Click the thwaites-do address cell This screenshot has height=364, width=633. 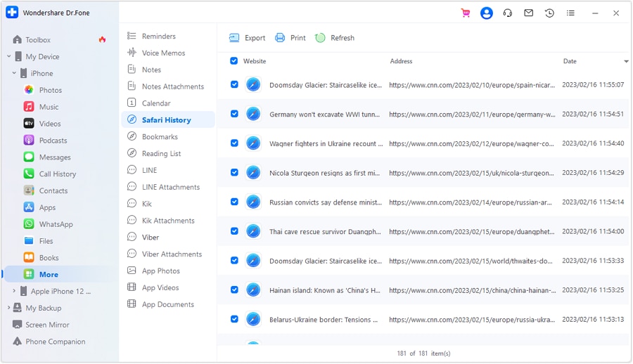(471, 261)
